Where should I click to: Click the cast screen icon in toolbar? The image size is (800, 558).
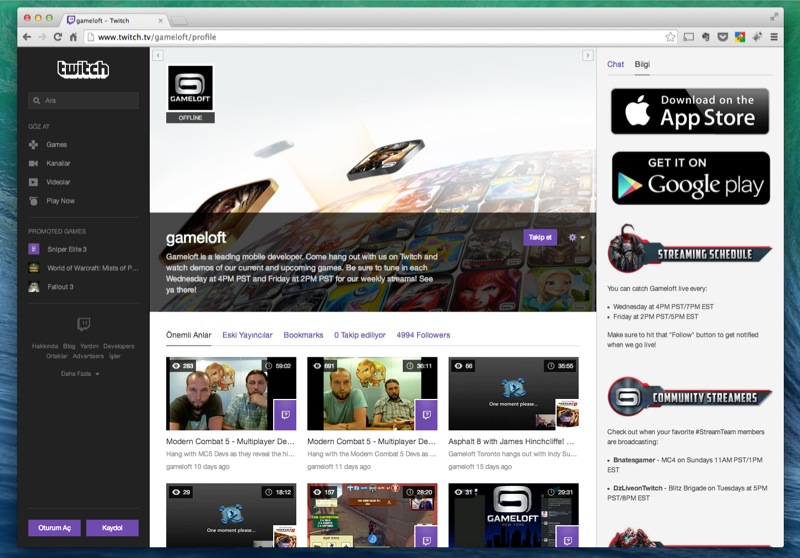pyautogui.click(x=688, y=37)
